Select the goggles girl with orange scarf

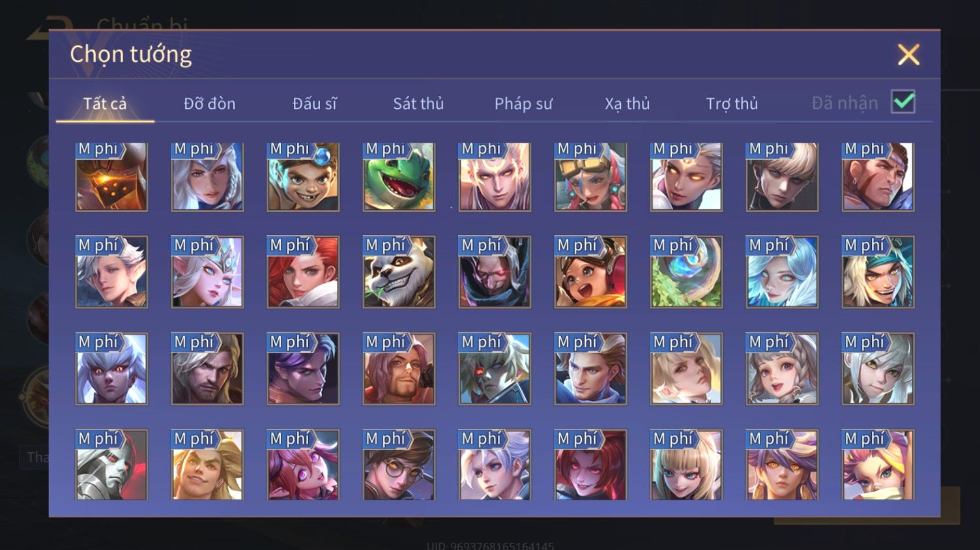[590, 272]
